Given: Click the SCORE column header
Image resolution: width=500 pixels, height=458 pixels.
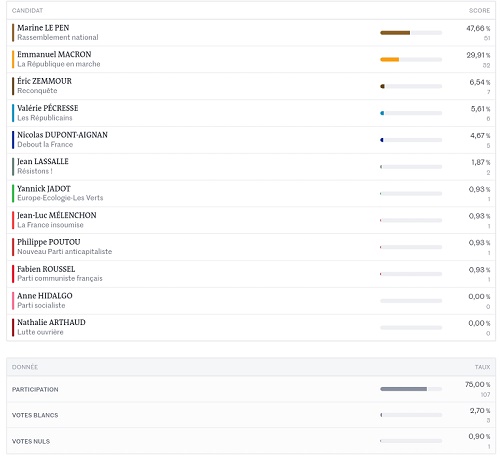Looking at the screenshot, I should (x=479, y=11).
